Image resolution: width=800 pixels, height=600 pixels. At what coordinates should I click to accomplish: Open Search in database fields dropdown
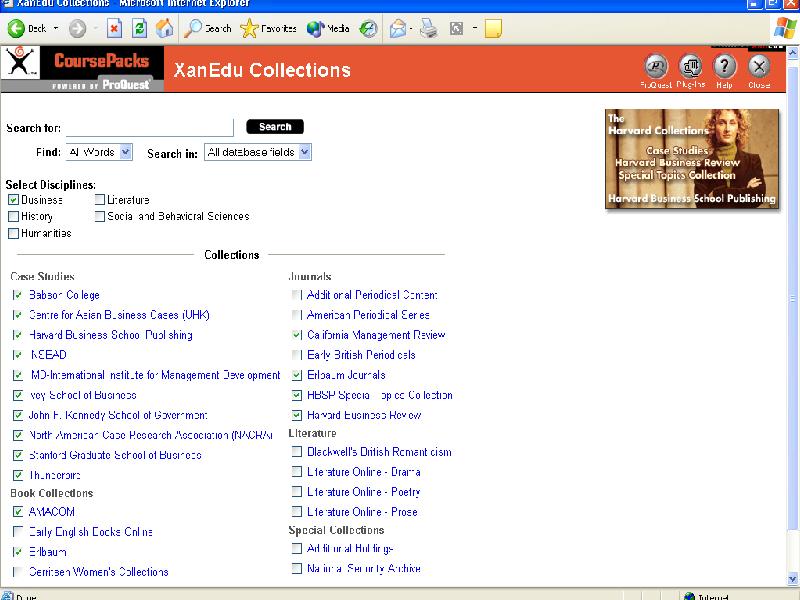[x=258, y=152]
